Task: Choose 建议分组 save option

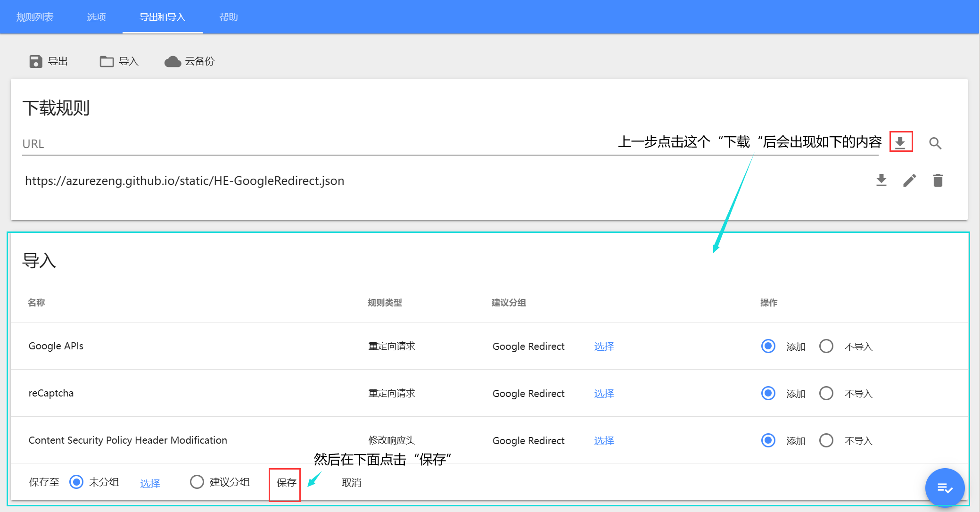Action: tap(197, 482)
